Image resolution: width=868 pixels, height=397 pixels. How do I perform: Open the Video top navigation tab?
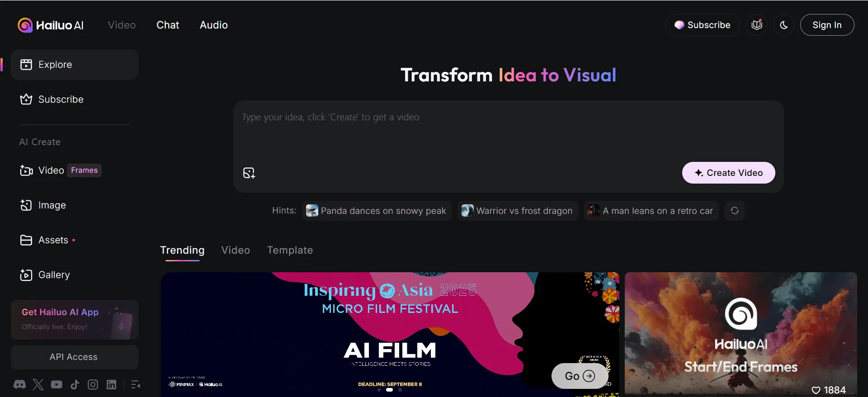pos(122,25)
